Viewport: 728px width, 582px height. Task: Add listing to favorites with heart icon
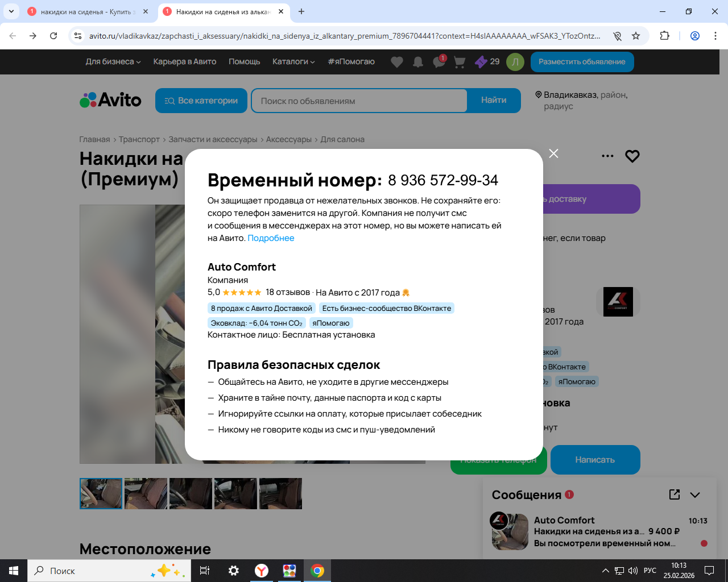pyautogui.click(x=632, y=156)
